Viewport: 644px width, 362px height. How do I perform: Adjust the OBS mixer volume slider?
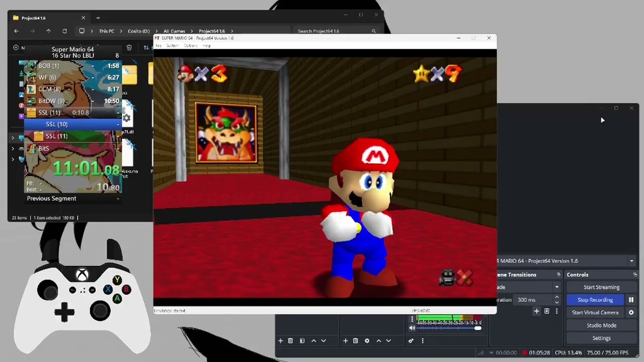449,328
